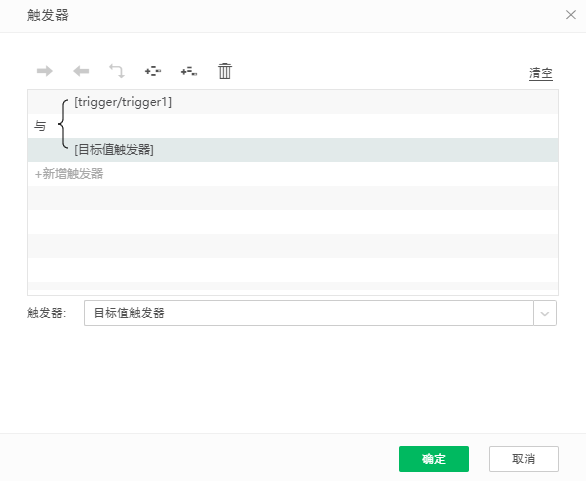The height and width of the screenshot is (481, 586).
Task: Open the 触发器 dropdown arrow
Action: point(545,313)
